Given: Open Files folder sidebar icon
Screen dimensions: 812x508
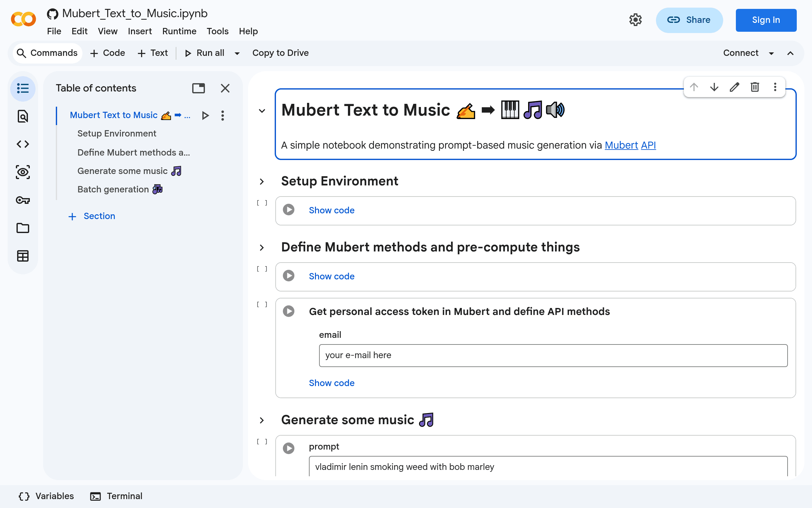Looking at the screenshot, I should click(x=23, y=228).
